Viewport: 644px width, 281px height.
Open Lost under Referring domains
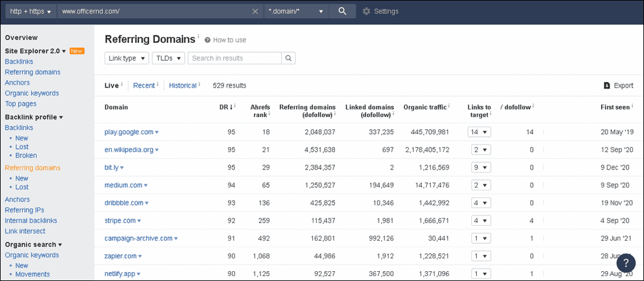(x=22, y=187)
